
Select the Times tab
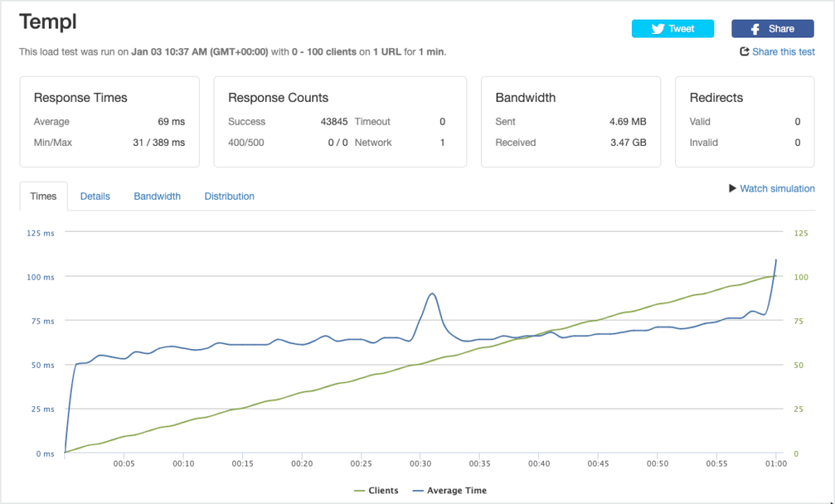coord(43,196)
